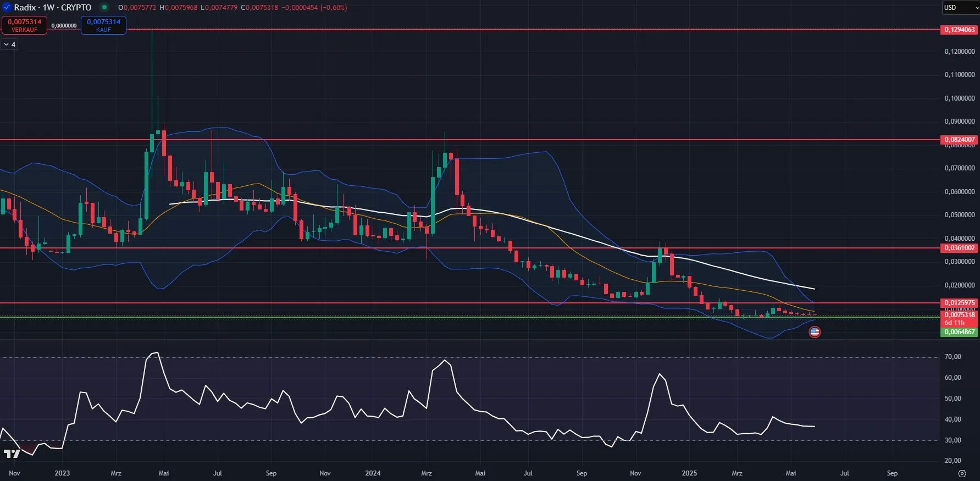Select the 0,0125975 horizontal line price label

click(x=960, y=302)
